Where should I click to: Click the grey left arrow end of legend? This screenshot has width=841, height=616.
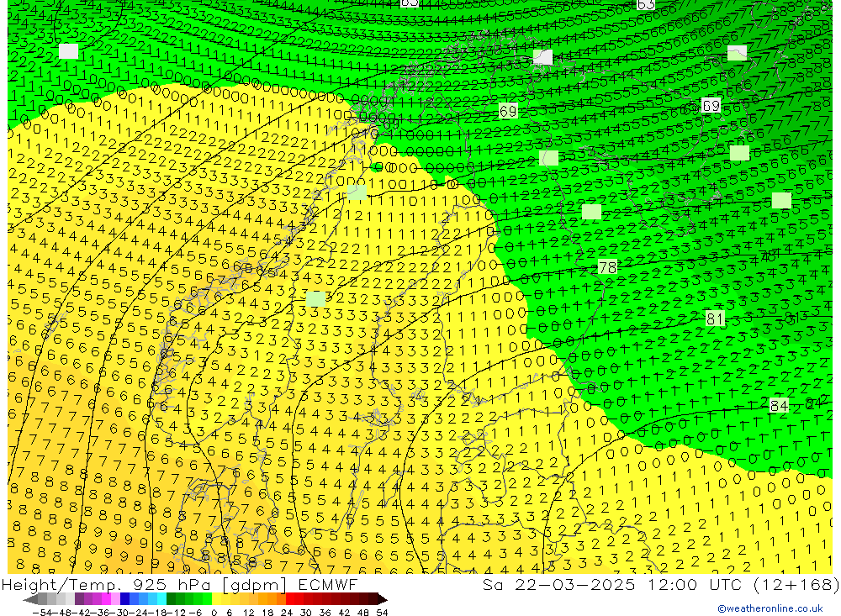click(x=30, y=599)
